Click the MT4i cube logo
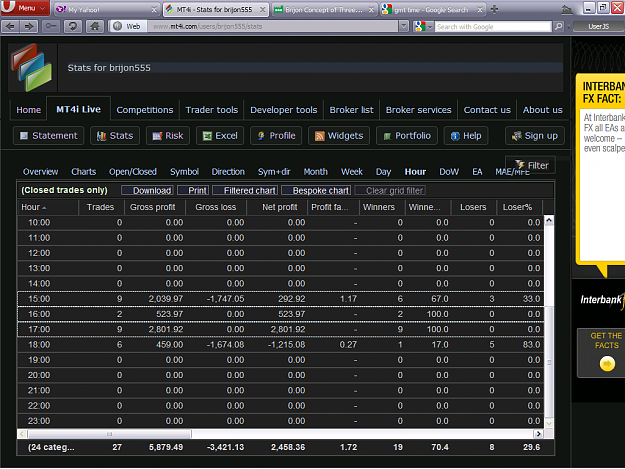Screen dimensions: 625x469 (x=31, y=67)
